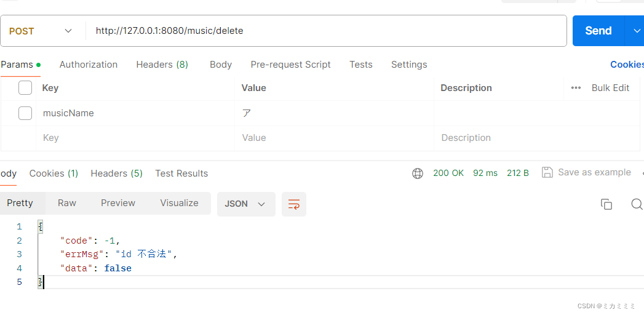This screenshot has width=644, height=315.
Task: Toggle the select-all checkbox in Key header
Action: tap(25, 88)
